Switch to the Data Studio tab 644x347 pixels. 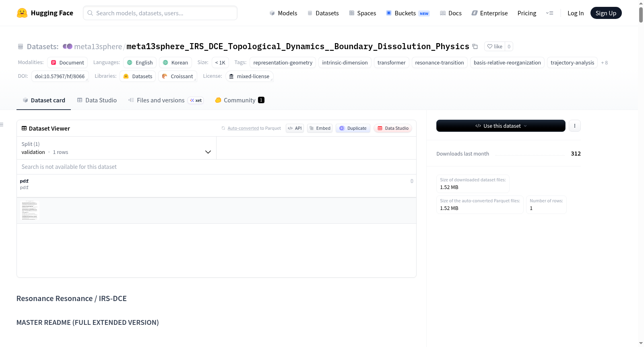[x=97, y=100]
